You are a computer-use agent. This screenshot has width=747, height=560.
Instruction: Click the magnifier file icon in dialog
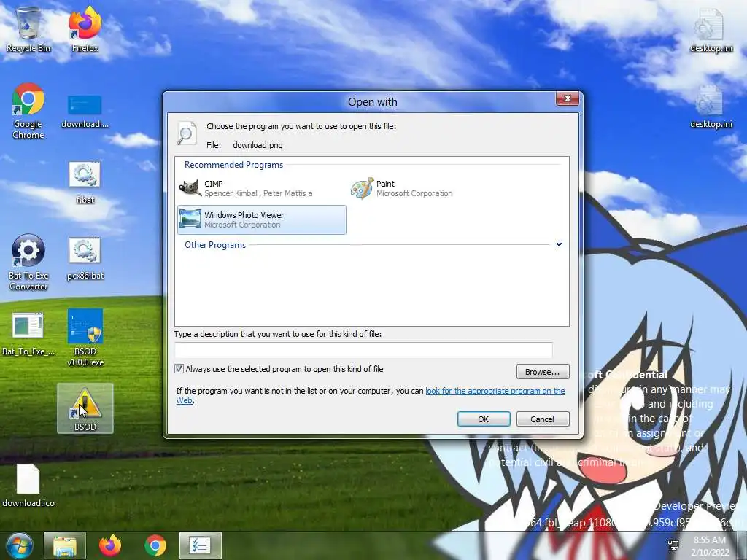tap(186, 133)
